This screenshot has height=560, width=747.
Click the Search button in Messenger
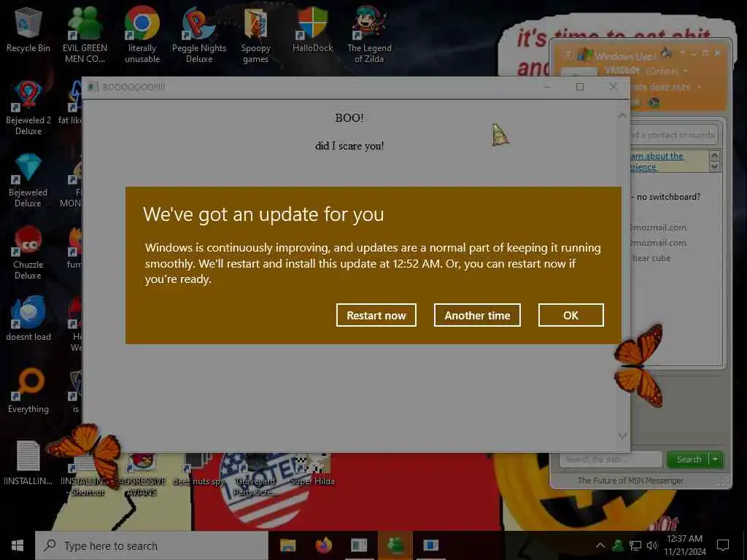pyautogui.click(x=689, y=459)
